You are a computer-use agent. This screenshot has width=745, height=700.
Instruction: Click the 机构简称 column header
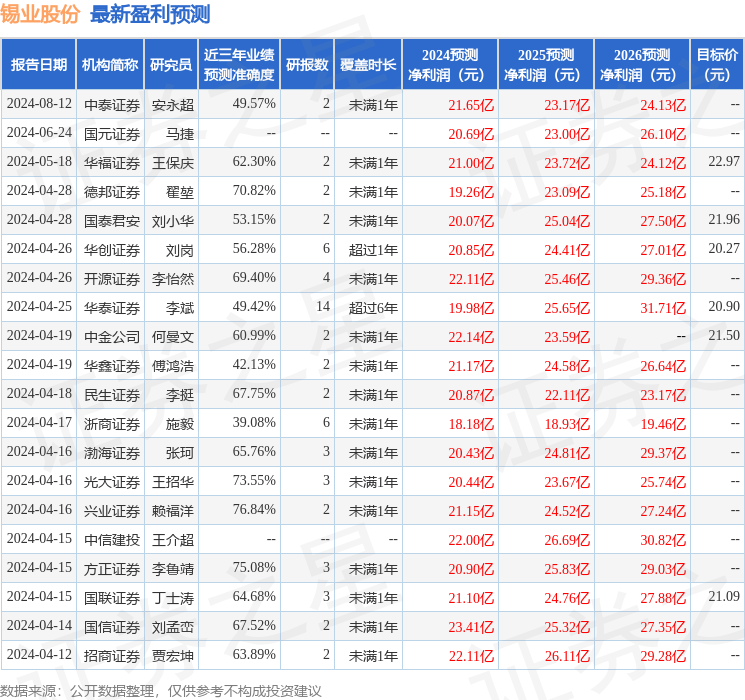coord(110,65)
